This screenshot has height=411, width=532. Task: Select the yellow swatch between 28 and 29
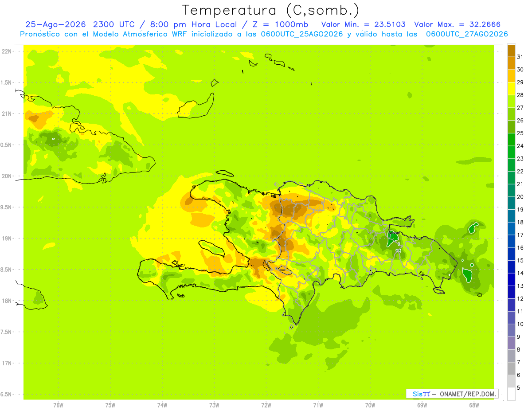click(x=511, y=89)
